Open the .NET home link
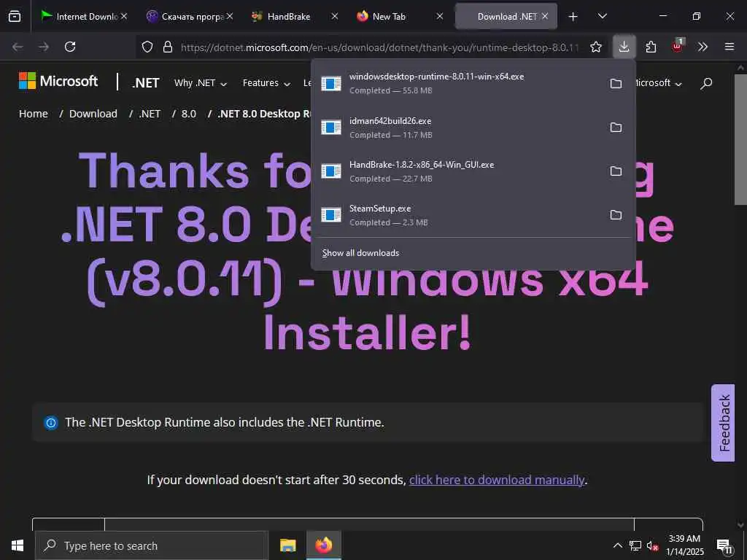This screenshot has height=560, width=747. [146, 83]
